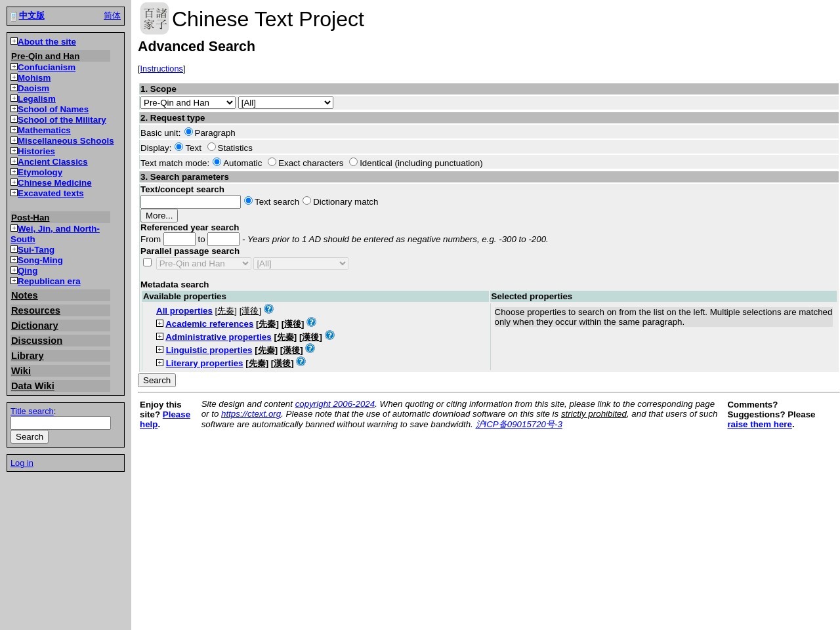Click help icon next to All properties

point(268,309)
